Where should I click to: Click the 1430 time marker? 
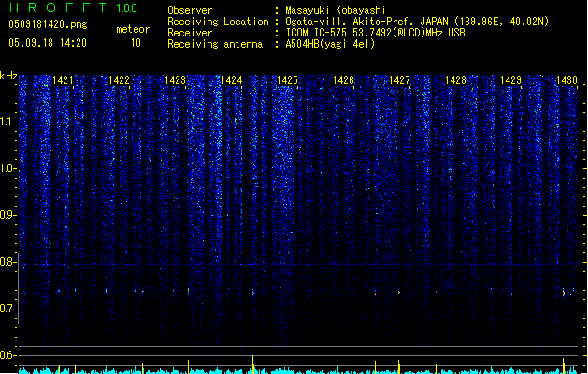[566, 80]
